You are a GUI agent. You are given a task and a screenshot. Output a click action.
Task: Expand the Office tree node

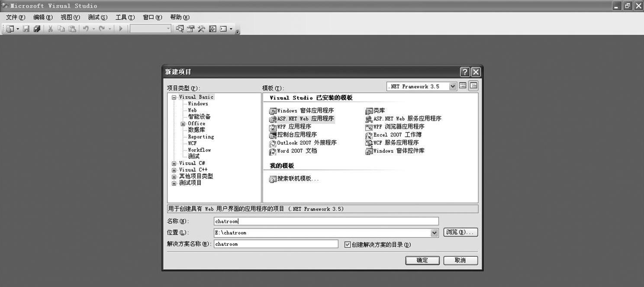[183, 124]
